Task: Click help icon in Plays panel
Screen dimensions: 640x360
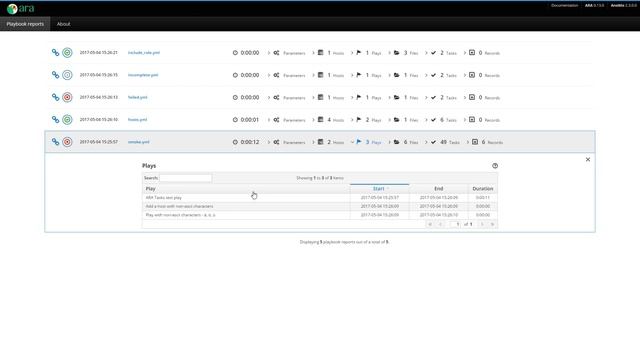Action: point(495,166)
